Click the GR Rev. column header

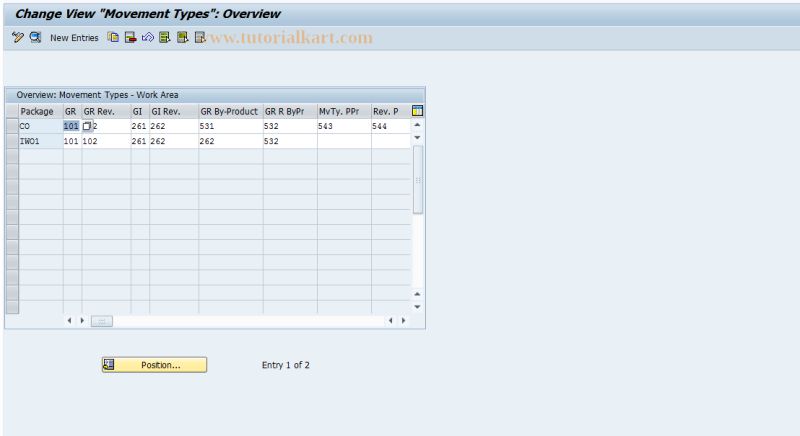106,111
